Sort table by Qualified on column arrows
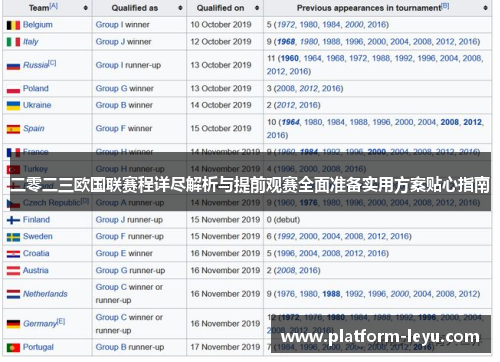Image resolution: width=500 pixels, height=362 pixels. [x=257, y=8]
